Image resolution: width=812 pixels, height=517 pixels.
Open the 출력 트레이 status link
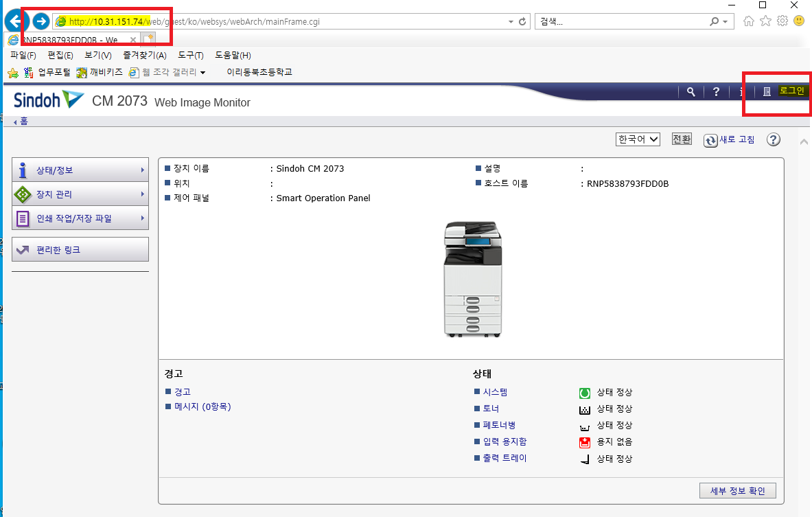coord(505,459)
